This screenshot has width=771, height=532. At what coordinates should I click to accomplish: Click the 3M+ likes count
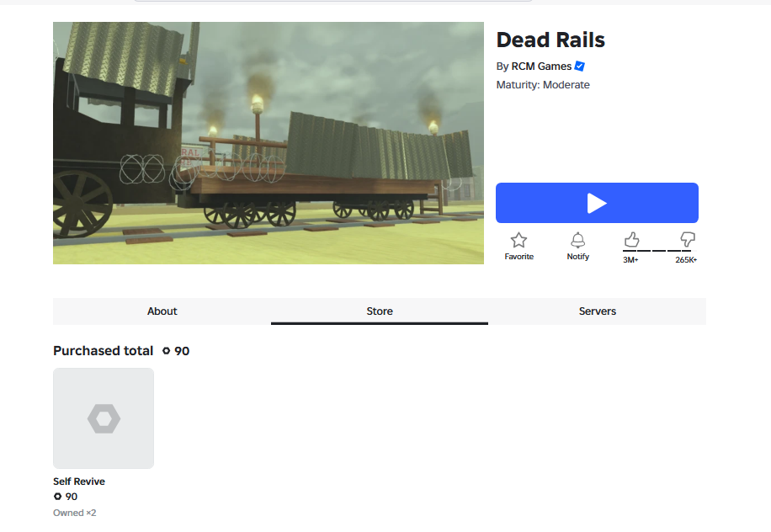(630, 259)
